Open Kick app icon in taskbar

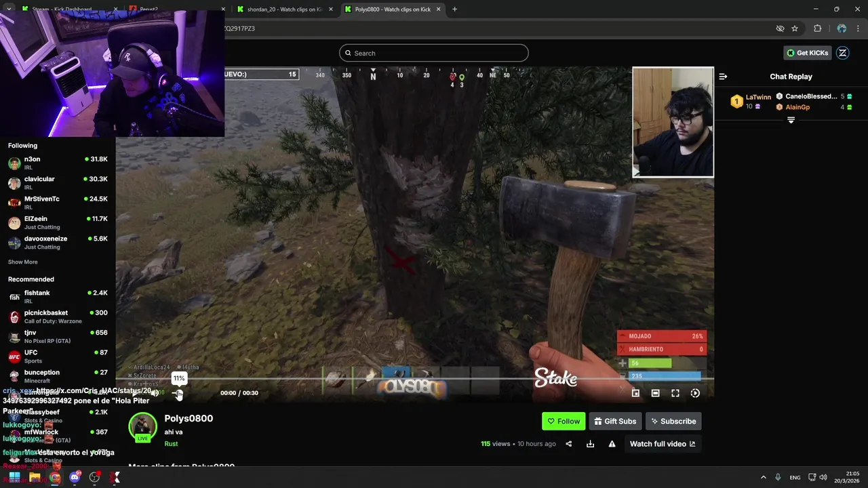[115, 477]
